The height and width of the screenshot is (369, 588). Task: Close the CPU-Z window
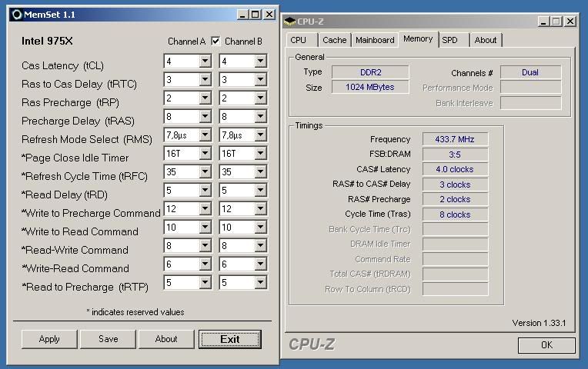[x=570, y=22]
